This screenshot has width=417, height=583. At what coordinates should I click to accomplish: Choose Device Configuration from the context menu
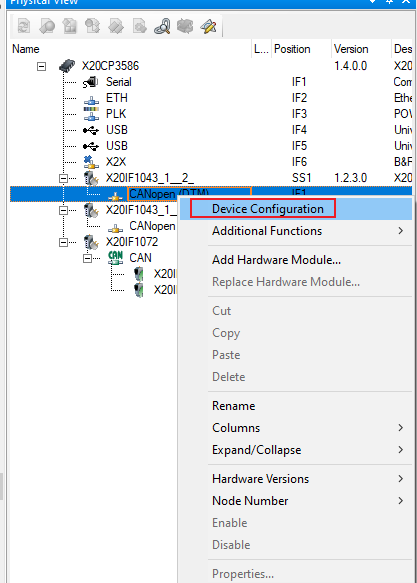(x=295, y=209)
